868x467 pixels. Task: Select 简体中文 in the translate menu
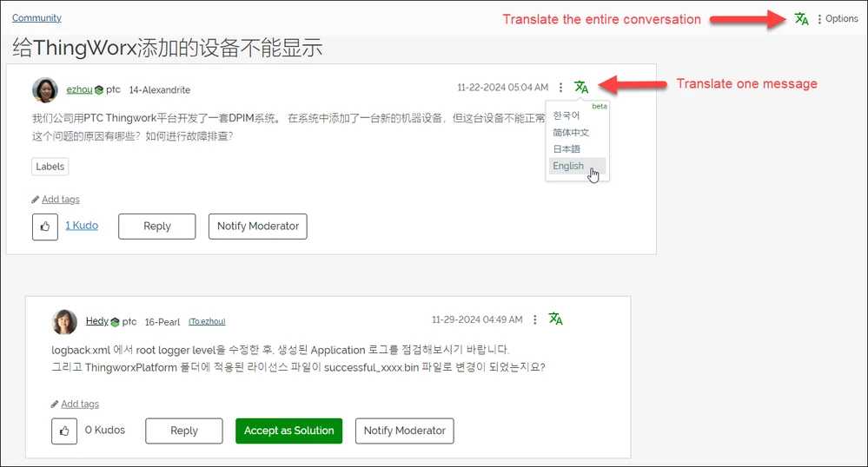[571, 132]
